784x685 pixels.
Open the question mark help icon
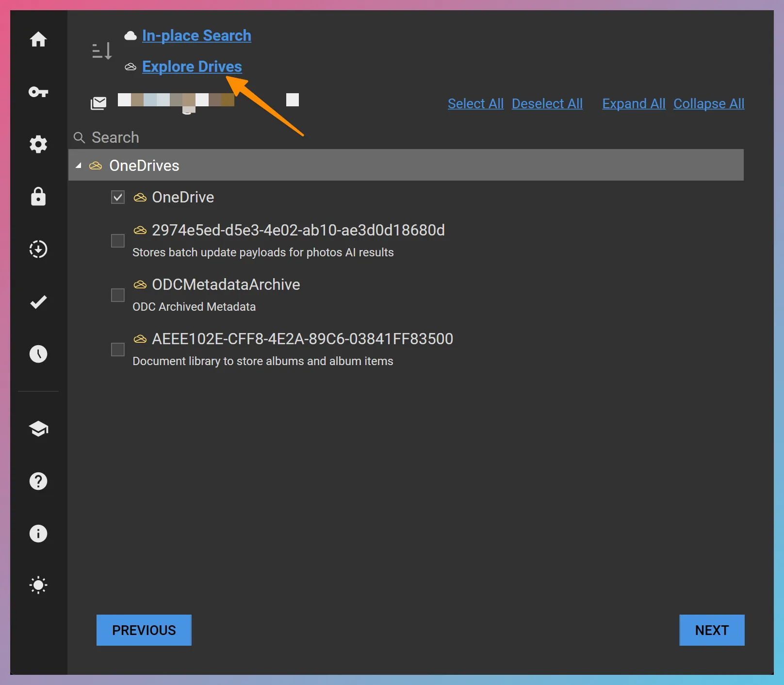38,481
